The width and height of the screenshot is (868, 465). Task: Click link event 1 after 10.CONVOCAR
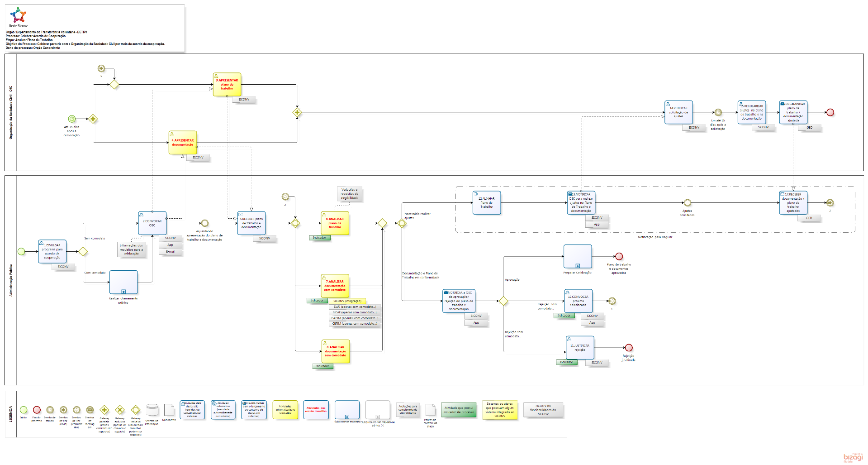click(612, 301)
